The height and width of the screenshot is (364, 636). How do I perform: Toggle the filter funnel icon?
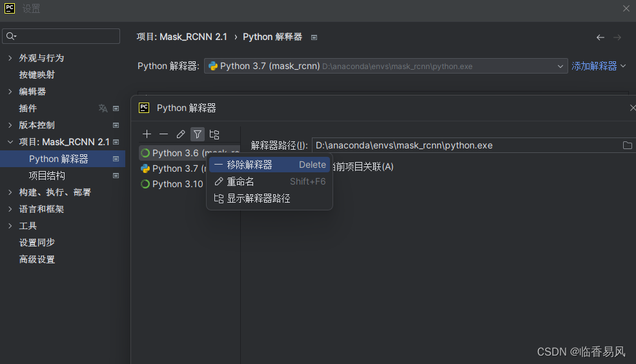click(x=198, y=134)
